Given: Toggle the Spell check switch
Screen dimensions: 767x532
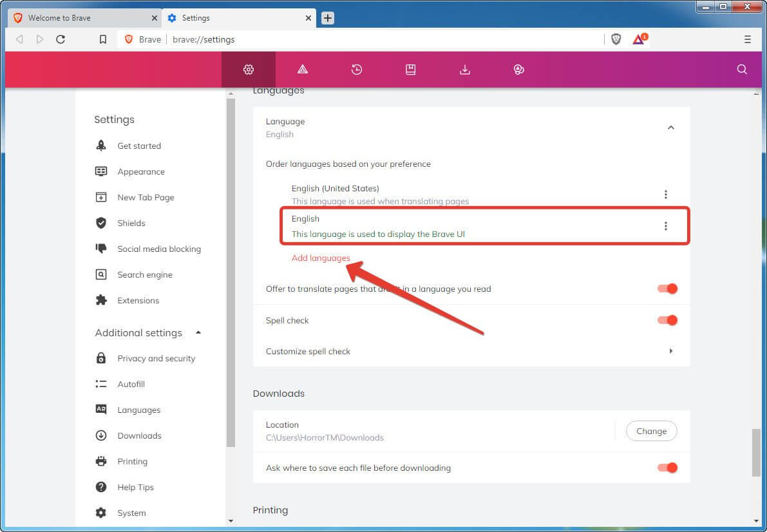Looking at the screenshot, I should pos(668,320).
